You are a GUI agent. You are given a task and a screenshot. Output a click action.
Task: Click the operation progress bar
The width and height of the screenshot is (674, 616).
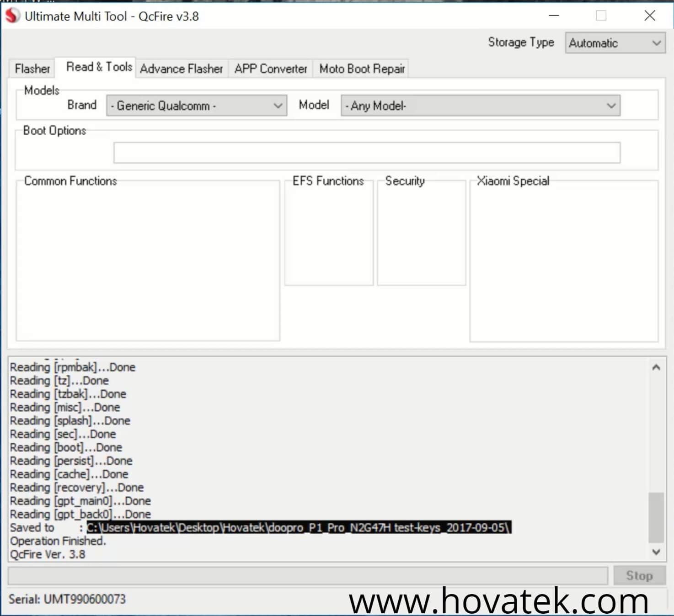308,575
